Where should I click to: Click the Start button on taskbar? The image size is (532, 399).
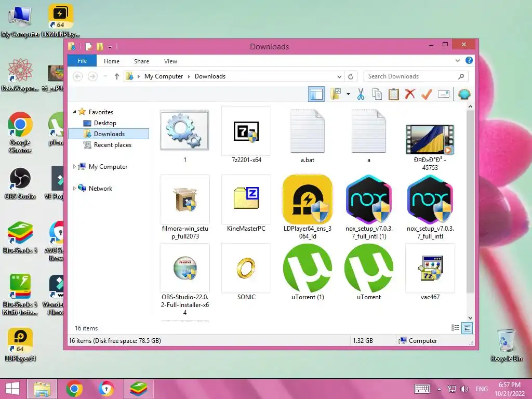pos(12,389)
